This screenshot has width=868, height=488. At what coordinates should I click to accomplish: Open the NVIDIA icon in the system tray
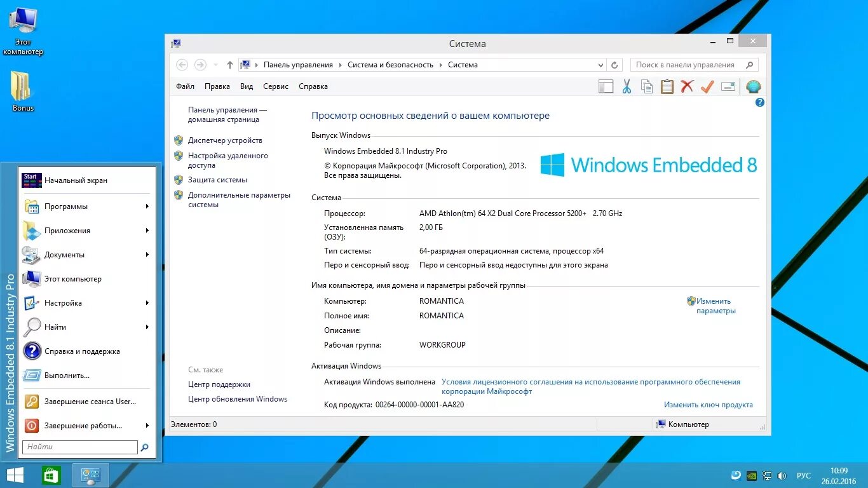(752, 475)
